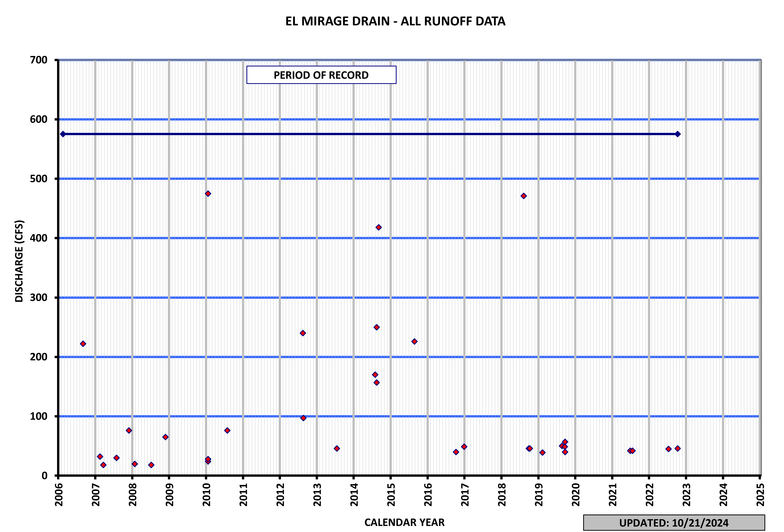Select the 2019 year label
Screen dimensions: 784x532
coord(539,494)
